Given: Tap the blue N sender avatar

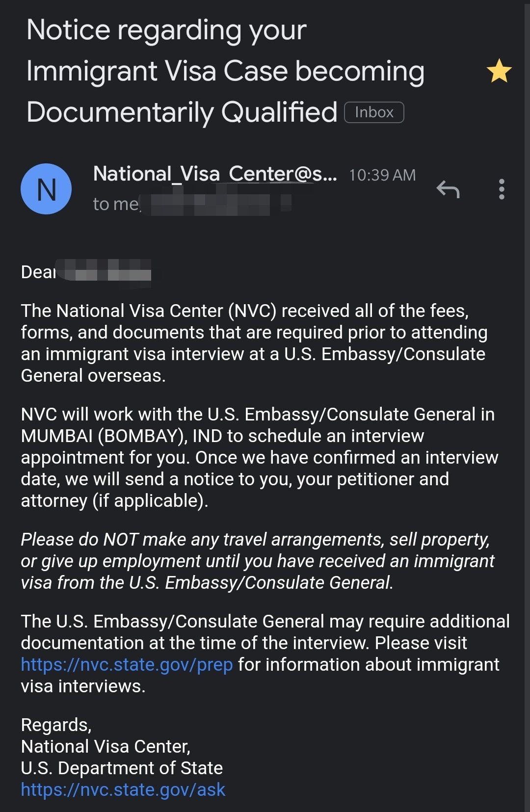Looking at the screenshot, I should [46, 189].
